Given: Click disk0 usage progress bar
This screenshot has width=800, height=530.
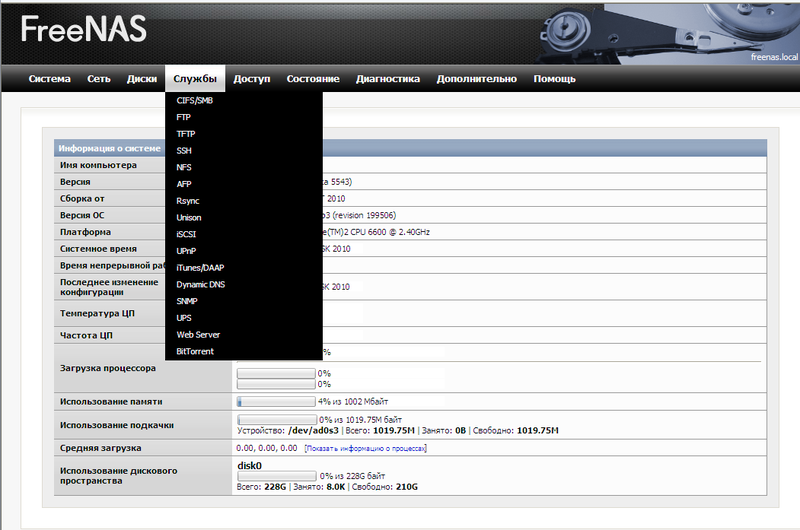Looking at the screenshot, I should click(277, 476).
